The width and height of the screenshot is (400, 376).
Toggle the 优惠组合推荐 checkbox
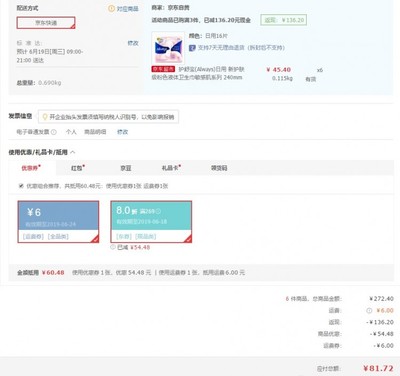(x=21, y=186)
